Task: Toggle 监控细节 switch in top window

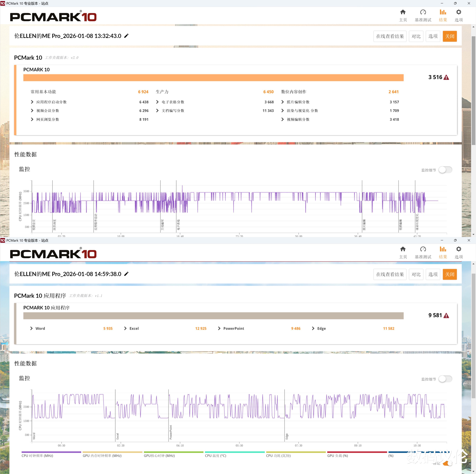Action: [445, 170]
